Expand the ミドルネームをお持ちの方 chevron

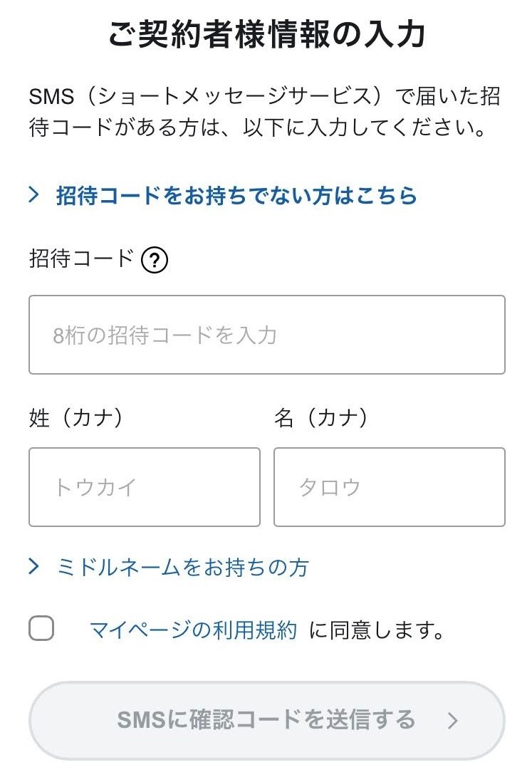[34, 567]
